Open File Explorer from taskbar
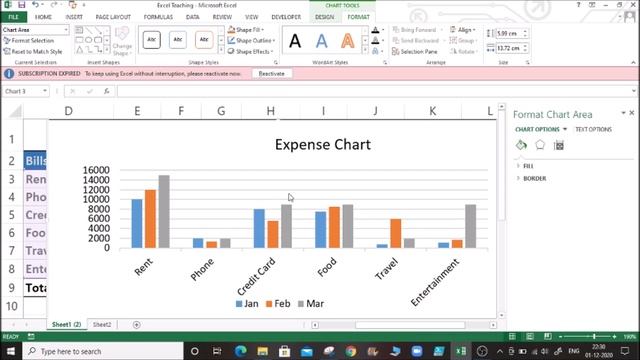This screenshot has height=360, width=640. point(262,351)
